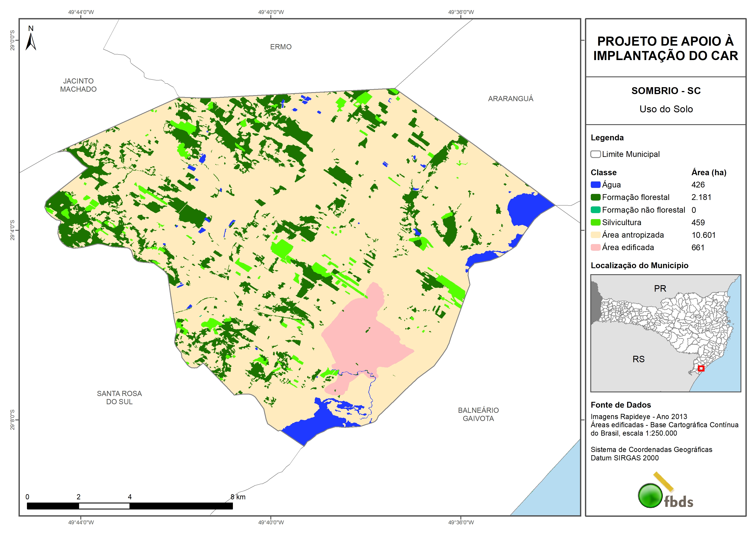This screenshot has height=534, width=756.
Task: Click the SANTA ROSA DO SUL label
Action: point(119,398)
